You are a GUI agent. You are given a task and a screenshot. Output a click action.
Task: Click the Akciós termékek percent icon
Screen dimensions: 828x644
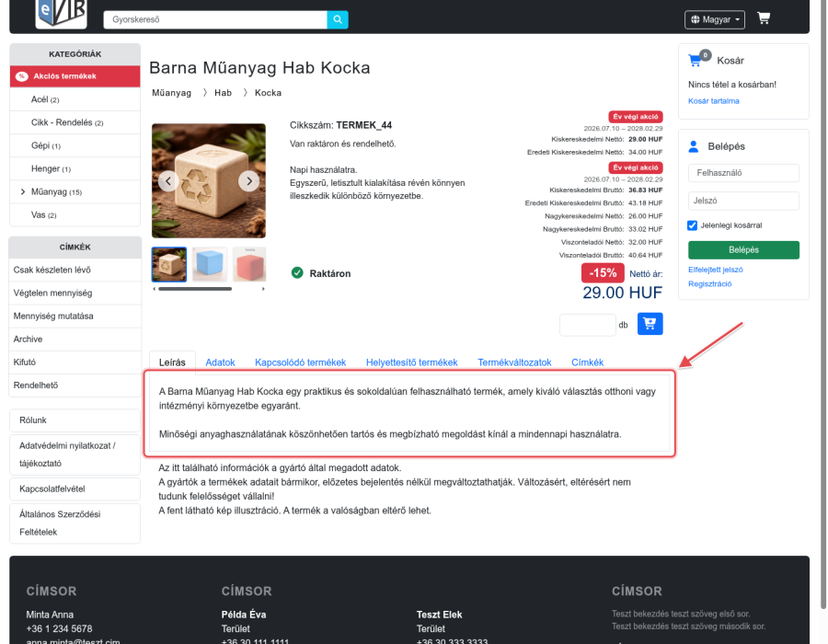22,76
